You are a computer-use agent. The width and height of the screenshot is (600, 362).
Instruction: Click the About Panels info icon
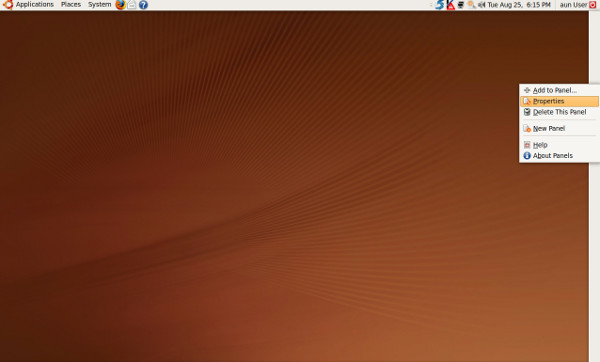[x=527, y=156]
